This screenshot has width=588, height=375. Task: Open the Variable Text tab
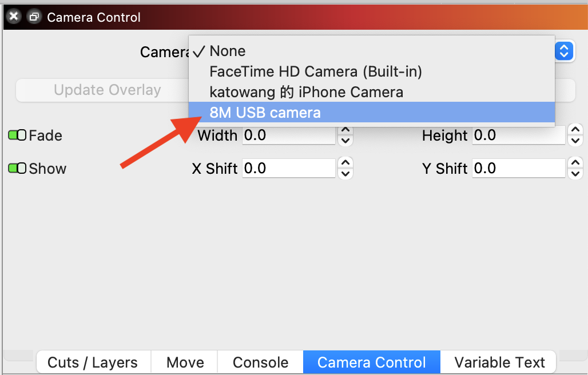coord(499,362)
